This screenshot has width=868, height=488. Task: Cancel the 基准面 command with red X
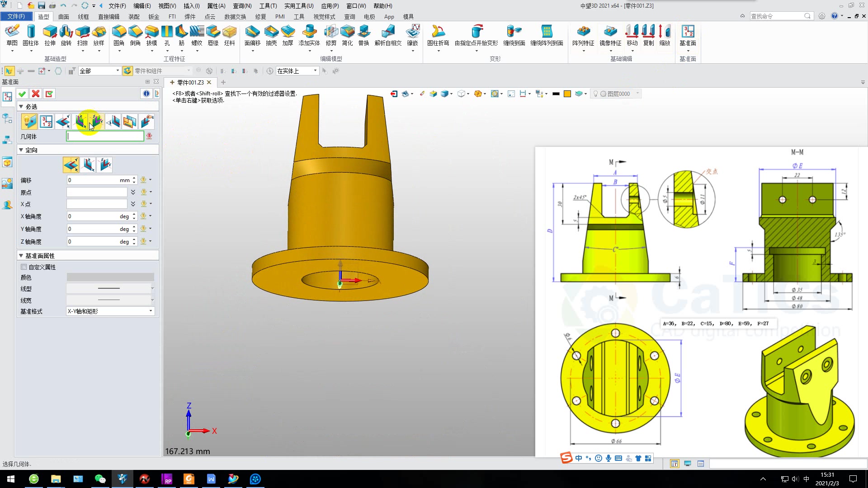point(36,94)
